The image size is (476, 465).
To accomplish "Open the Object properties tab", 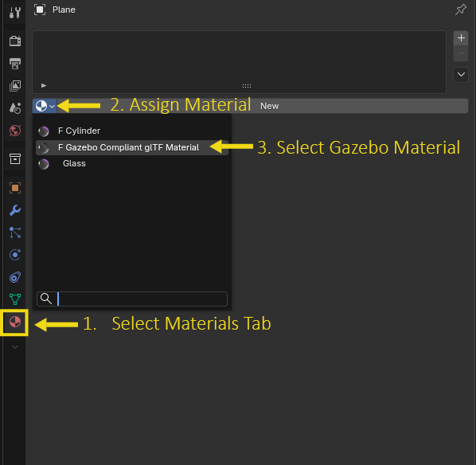I will pyautogui.click(x=15, y=188).
